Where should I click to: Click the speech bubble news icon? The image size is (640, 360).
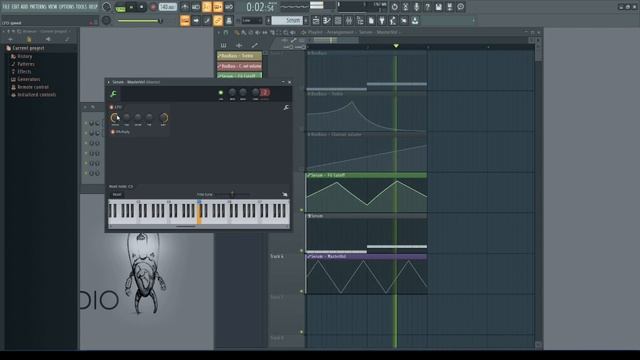coord(460,7)
